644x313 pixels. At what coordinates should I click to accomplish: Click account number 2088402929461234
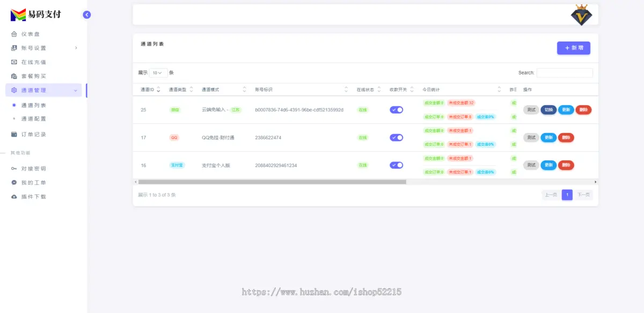(x=276, y=166)
